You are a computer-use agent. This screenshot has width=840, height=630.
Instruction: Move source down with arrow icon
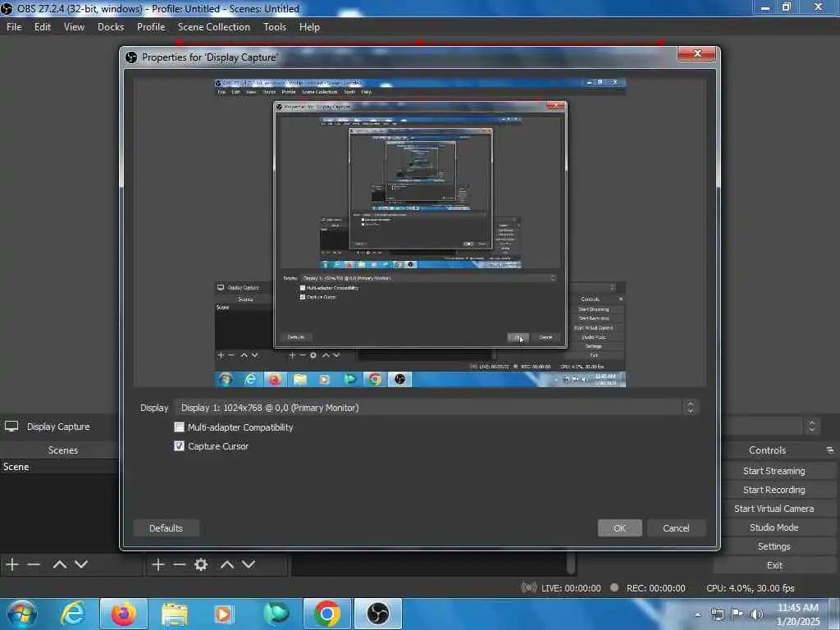(x=248, y=564)
